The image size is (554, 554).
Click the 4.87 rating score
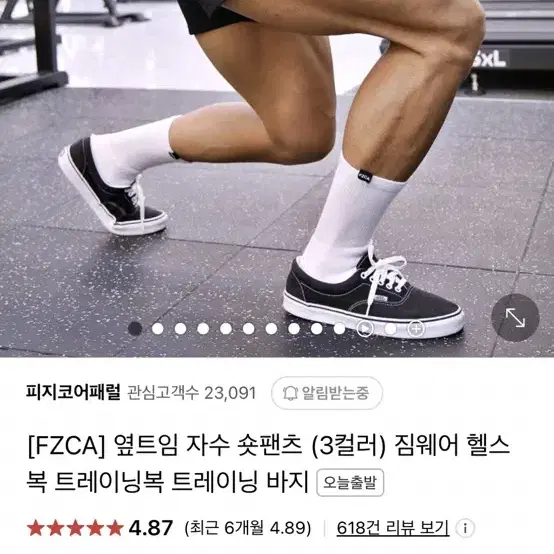(x=151, y=528)
